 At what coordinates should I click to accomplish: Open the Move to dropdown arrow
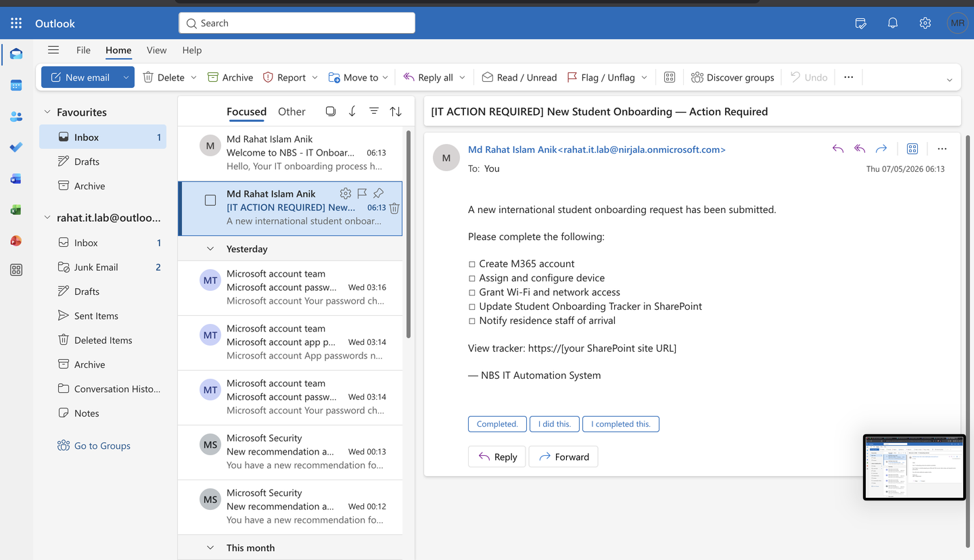pos(386,77)
